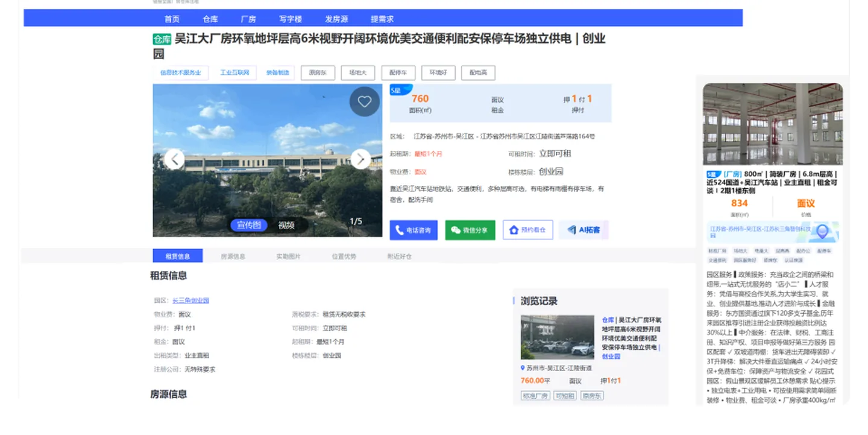
Task: Open the browsing history listing title link
Action: pyautogui.click(x=631, y=338)
